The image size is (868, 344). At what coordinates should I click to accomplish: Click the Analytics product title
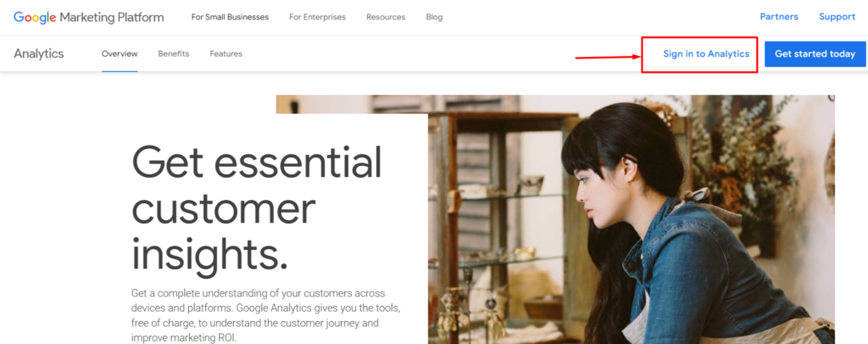[39, 53]
